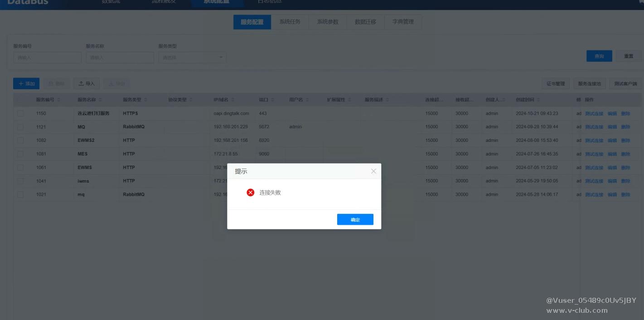Delete service 1041 row

[x=625, y=181]
